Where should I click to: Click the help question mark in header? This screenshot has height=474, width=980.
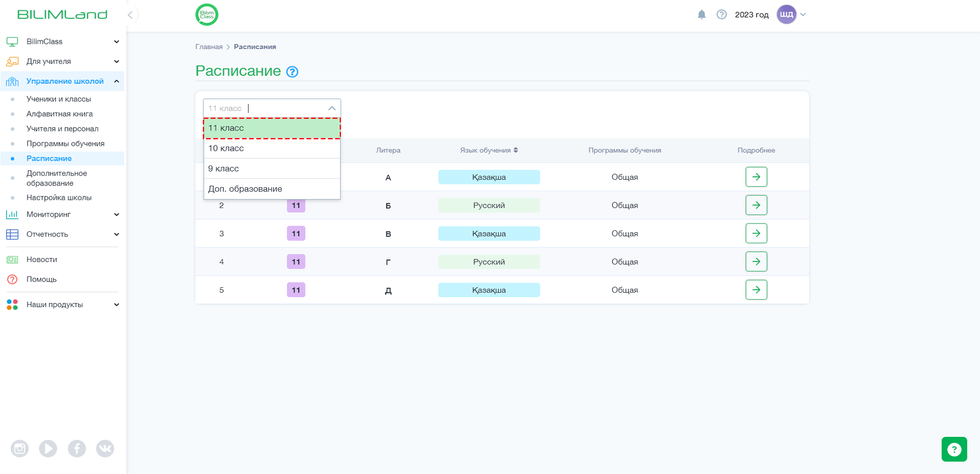point(721,15)
